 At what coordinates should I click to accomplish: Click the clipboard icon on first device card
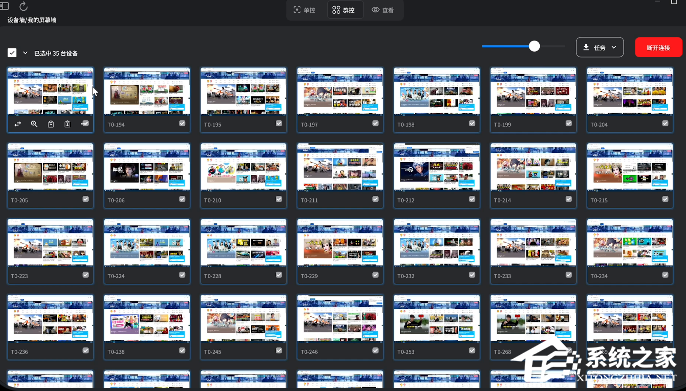tap(51, 124)
